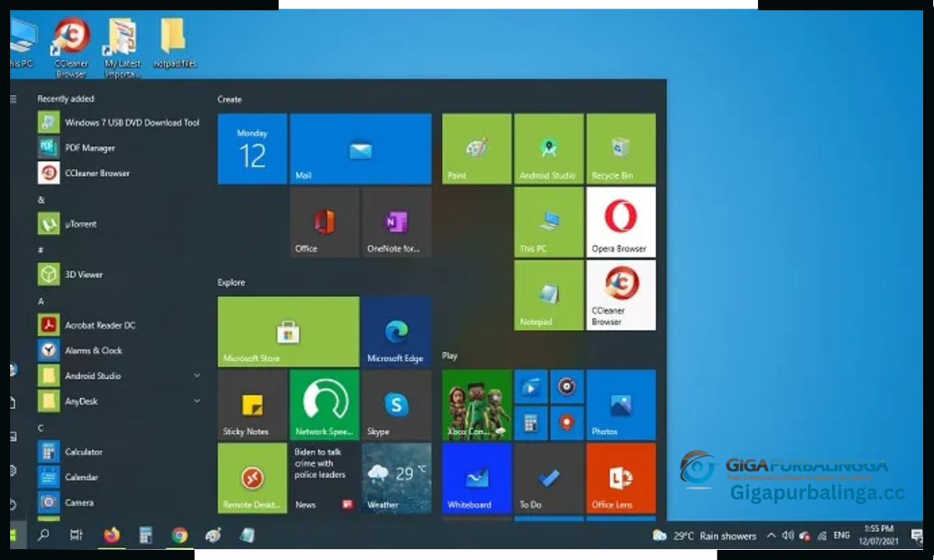Launch the Microsoft Edge tile
The image size is (934, 560).
[396, 331]
